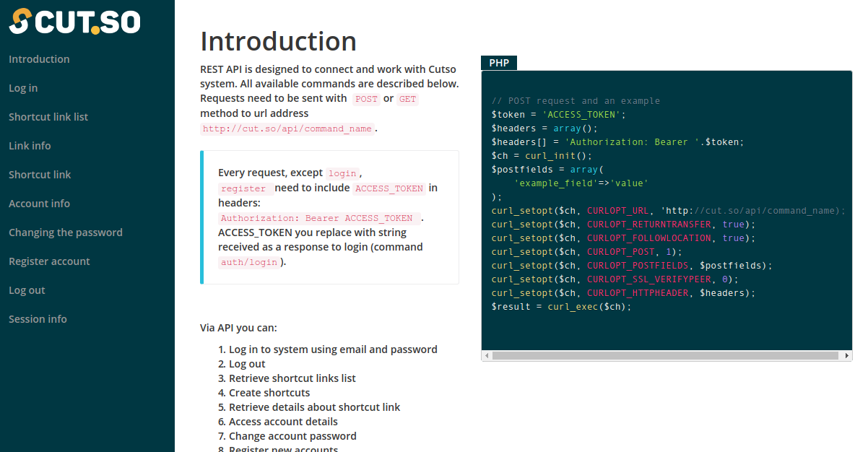
Task: Click the horizontal scrollbar thumb in code panel
Action: coord(665,355)
